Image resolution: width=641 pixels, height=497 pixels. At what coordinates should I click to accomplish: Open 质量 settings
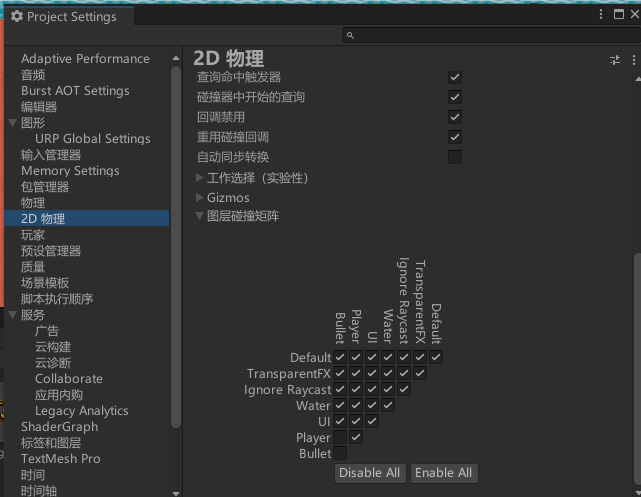pos(33,267)
